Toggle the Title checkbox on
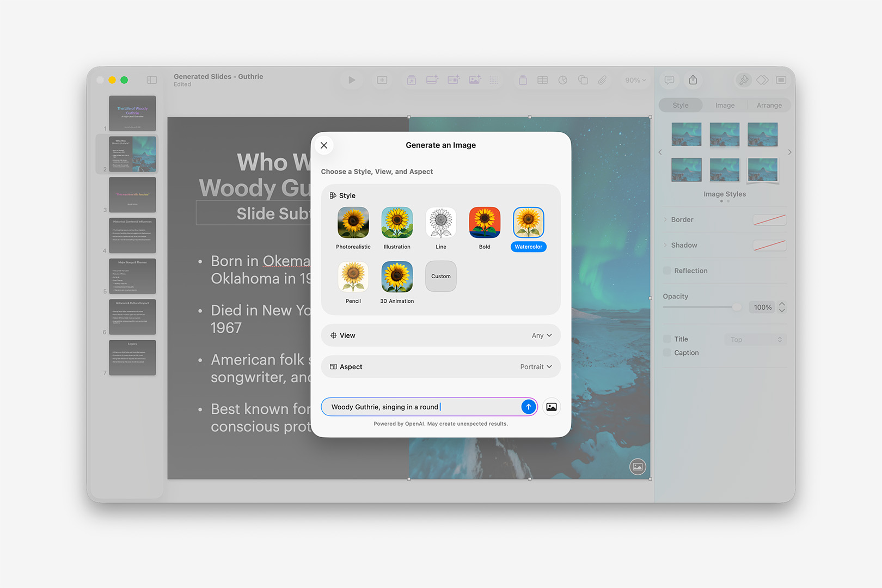This screenshot has width=882, height=588. (x=667, y=339)
